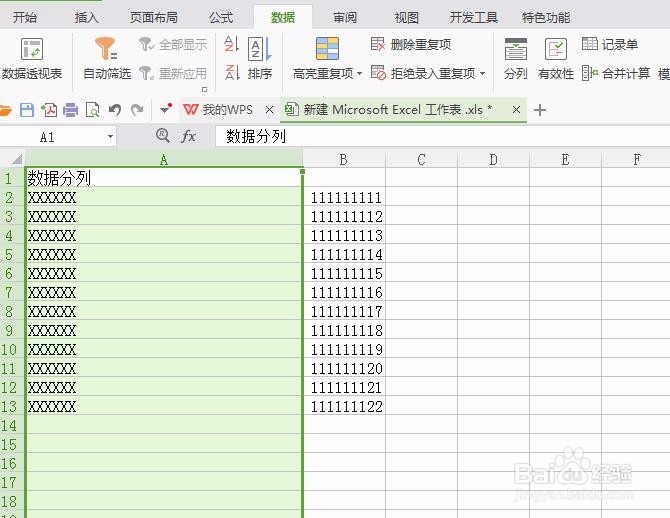670x518 pixels.
Task: Expand the Highlight Duplicates dropdown arrow
Action: click(x=359, y=74)
